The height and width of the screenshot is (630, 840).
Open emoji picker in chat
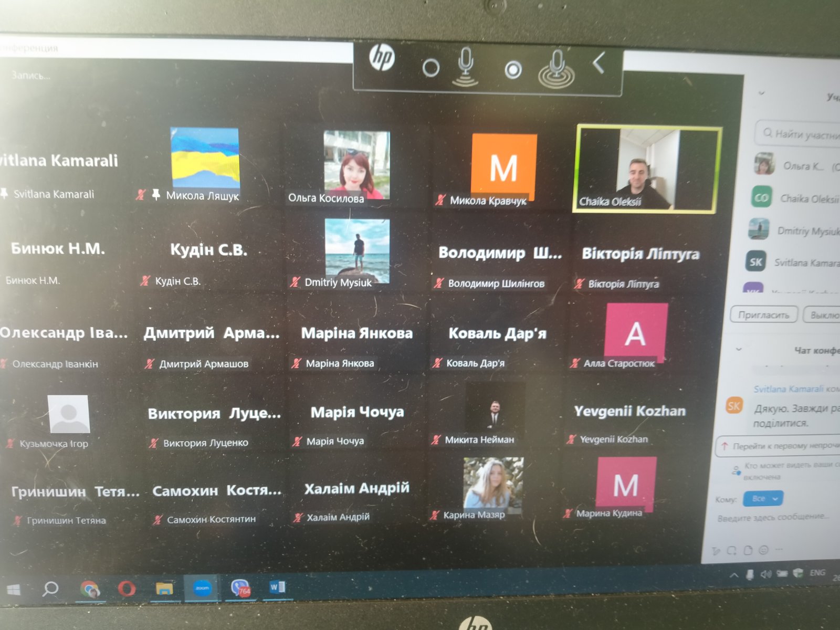tap(764, 550)
